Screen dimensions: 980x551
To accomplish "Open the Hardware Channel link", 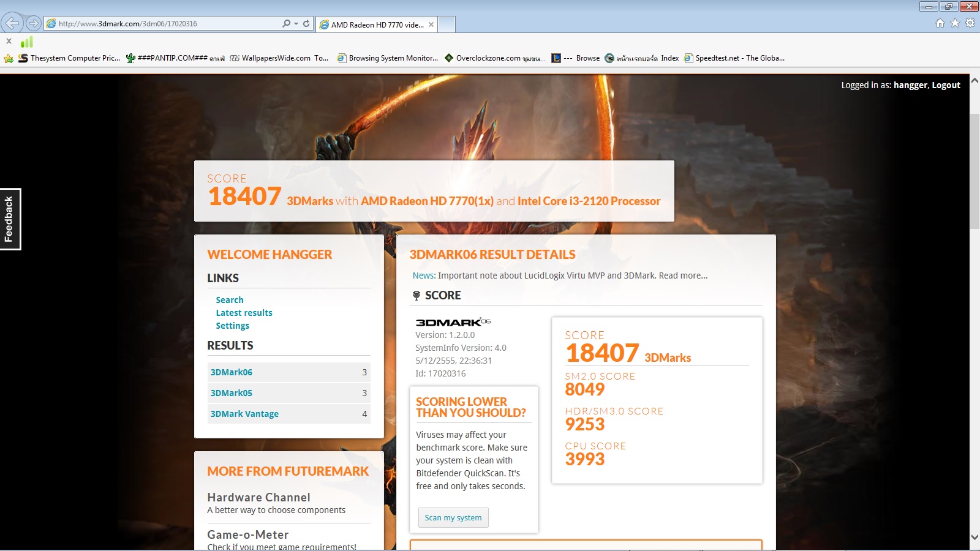I will pos(258,497).
